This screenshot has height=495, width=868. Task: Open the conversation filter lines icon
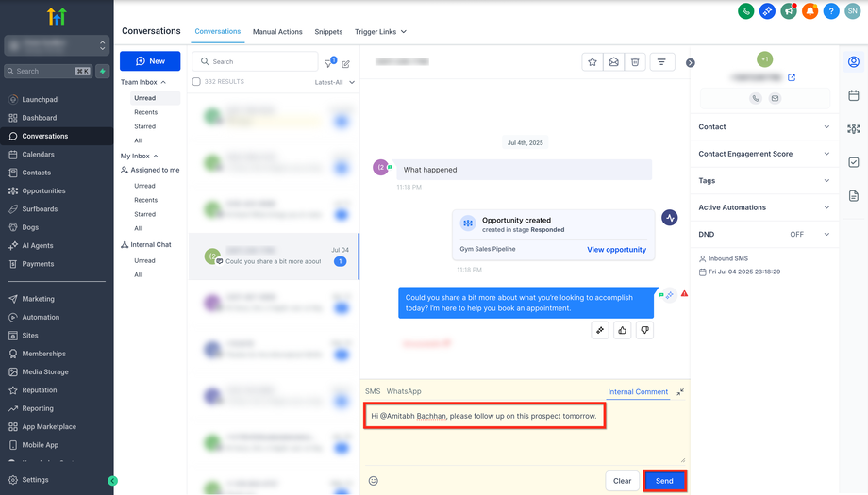point(661,62)
